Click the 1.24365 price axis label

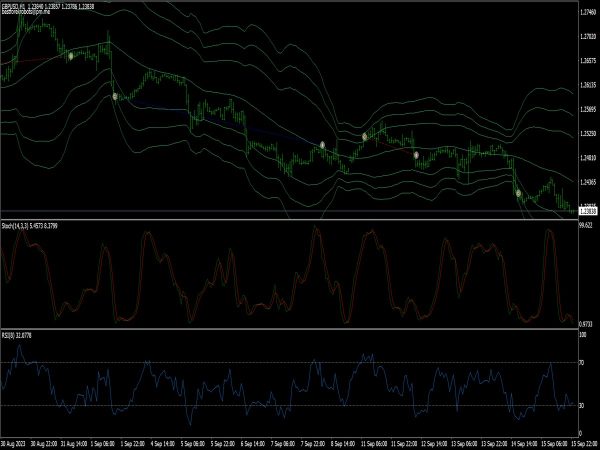tap(588, 182)
